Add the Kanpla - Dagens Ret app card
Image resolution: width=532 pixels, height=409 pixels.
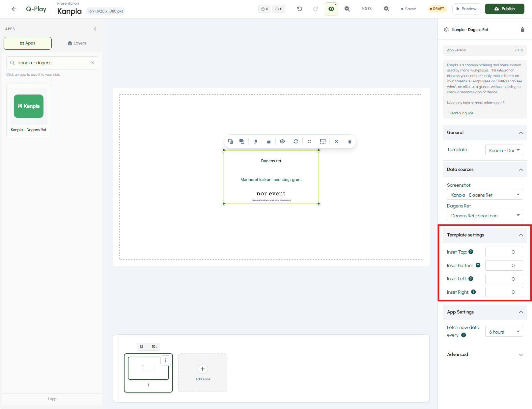point(29,110)
